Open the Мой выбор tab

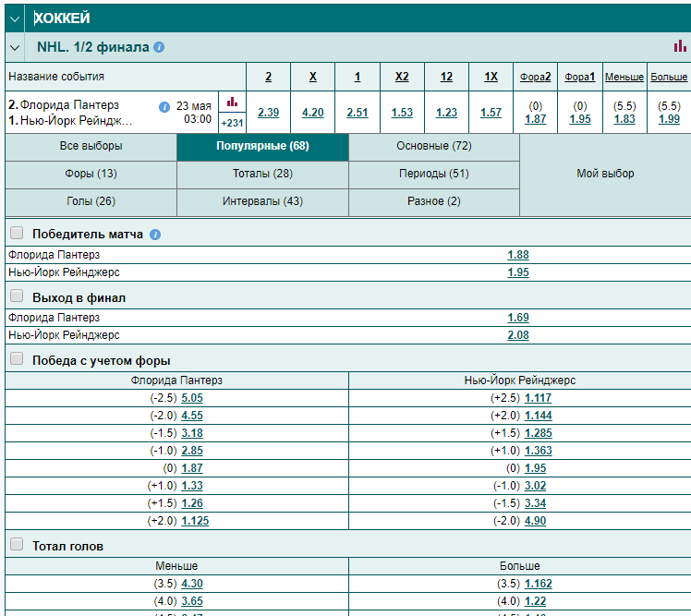click(x=605, y=174)
